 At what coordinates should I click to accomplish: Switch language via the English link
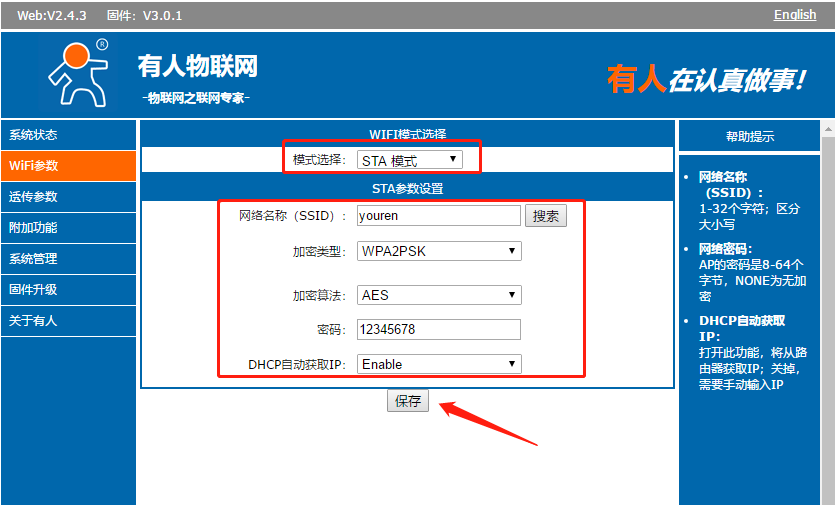click(794, 15)
